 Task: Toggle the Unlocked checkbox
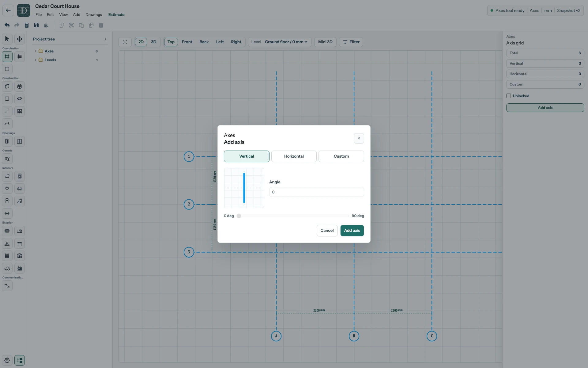(509, 96)
